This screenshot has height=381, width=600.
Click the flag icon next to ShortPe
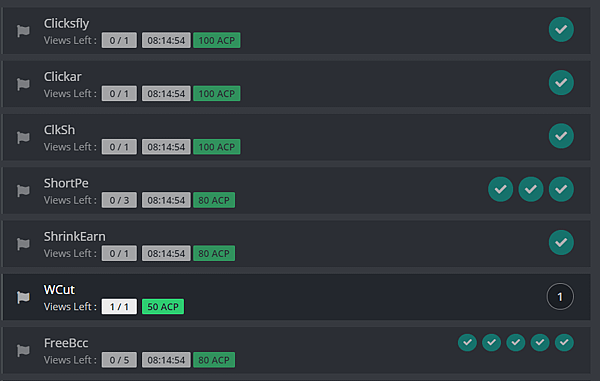tap(23, 190)
